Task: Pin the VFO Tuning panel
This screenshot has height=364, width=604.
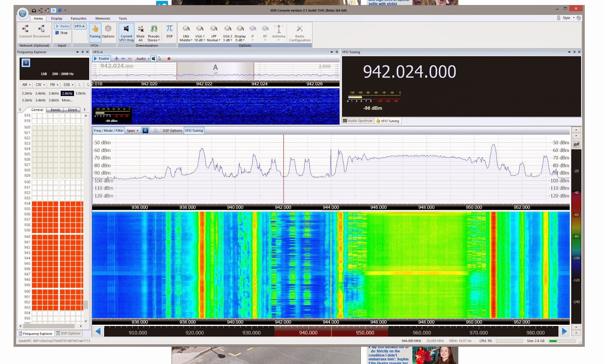Action: point(574,52)
